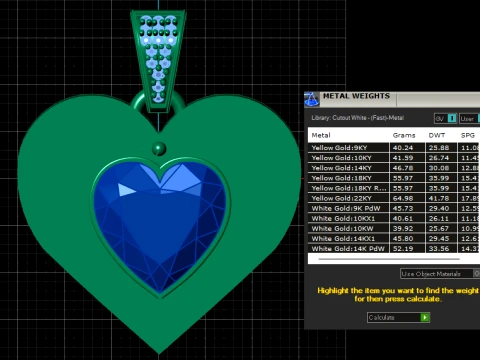This screenshot has width=480, height=360.
Task: Select the Yellow Gold:9KY row
Action: [x=394, y=148]
